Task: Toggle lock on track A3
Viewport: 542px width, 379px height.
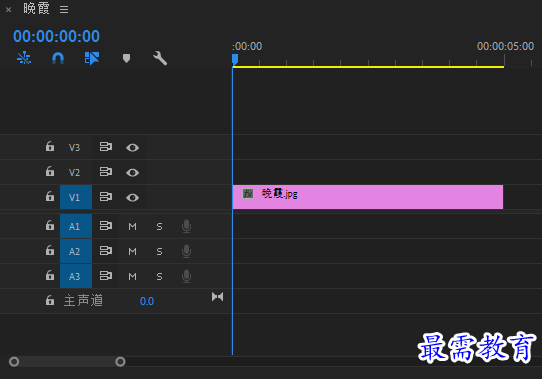Action: pos(50,276)
